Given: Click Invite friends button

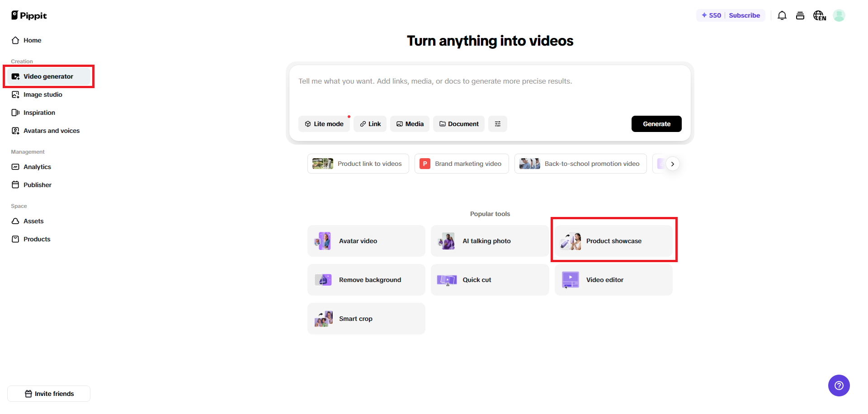Looking at the screenshot, I should [x=49, y=394].
